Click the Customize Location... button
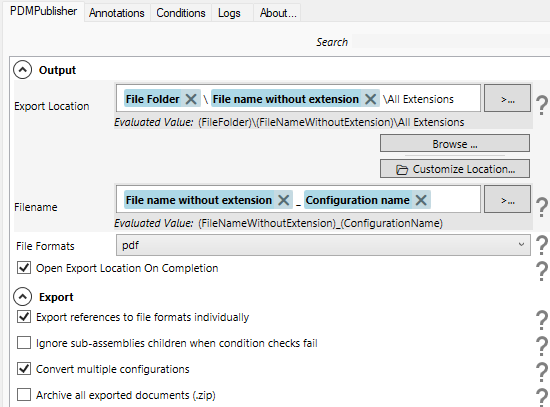The height and width of the screenshot is (407, 550). (x=455, y=169)
